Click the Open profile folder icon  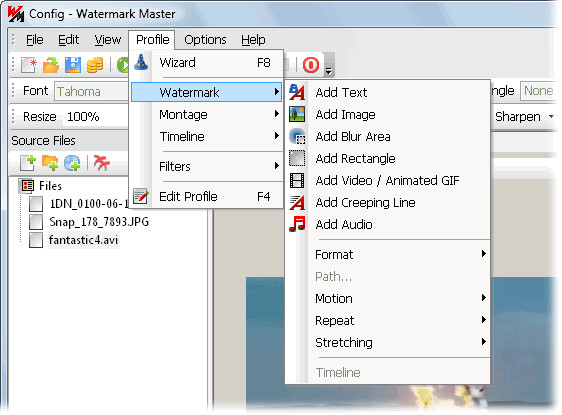pyautogui.click(x=51, y=65)
